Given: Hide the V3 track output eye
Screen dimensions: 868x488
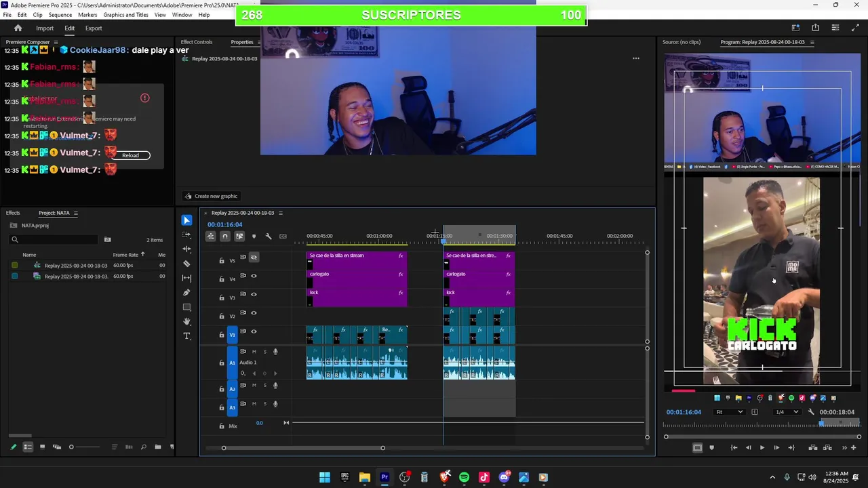Looking at the screenshot, I should point(254,294).
